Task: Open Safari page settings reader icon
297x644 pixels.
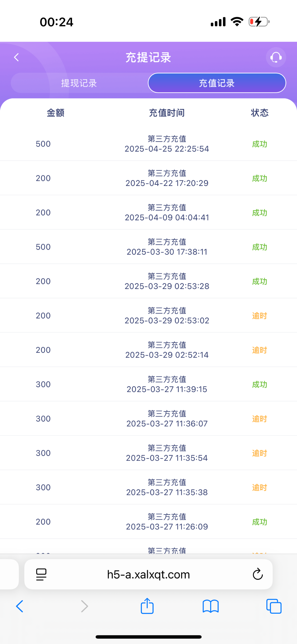Action: [41, 574]
